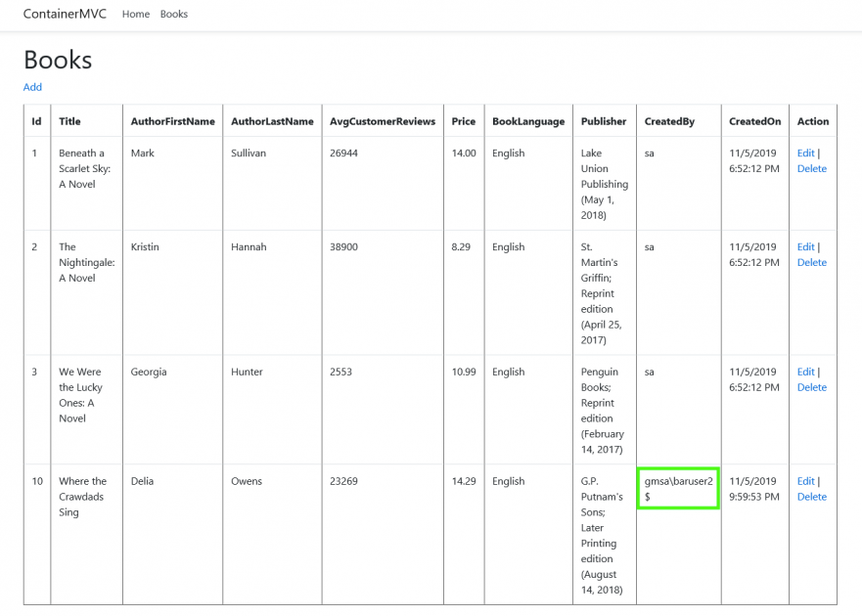Image resolution: width=862 pixels, height=616 pixels.
Task: Open the Home navigation item
Action: pos(135,14)
